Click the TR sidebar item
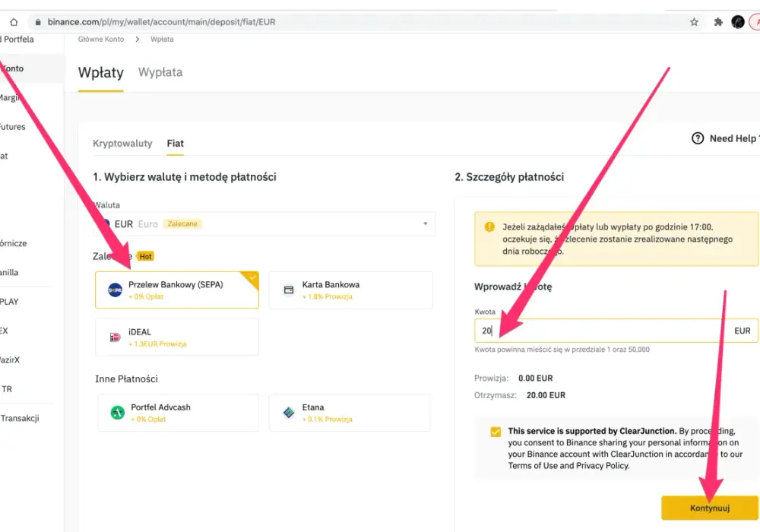Viewport: 760px width, 532px height. 6,389
